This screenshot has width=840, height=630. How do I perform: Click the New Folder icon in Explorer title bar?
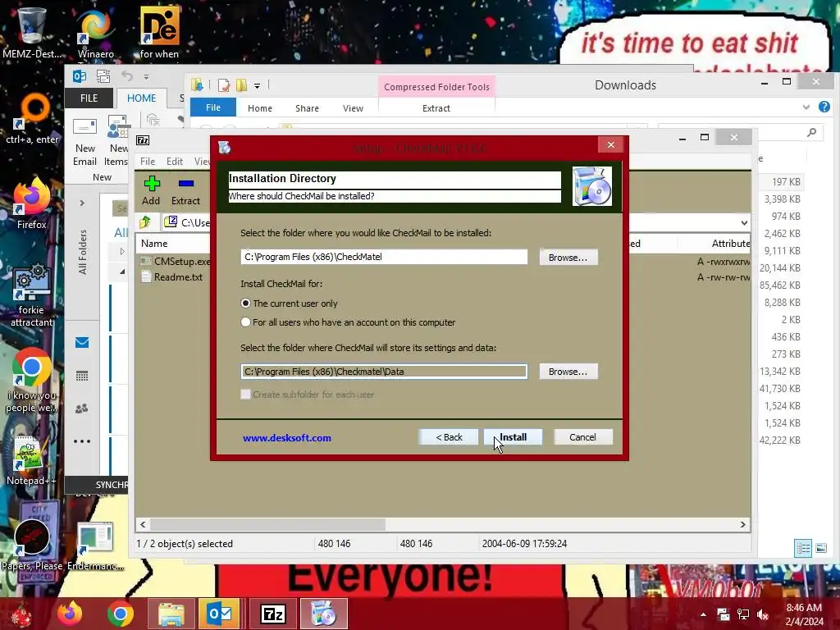(x=242, y=85)
